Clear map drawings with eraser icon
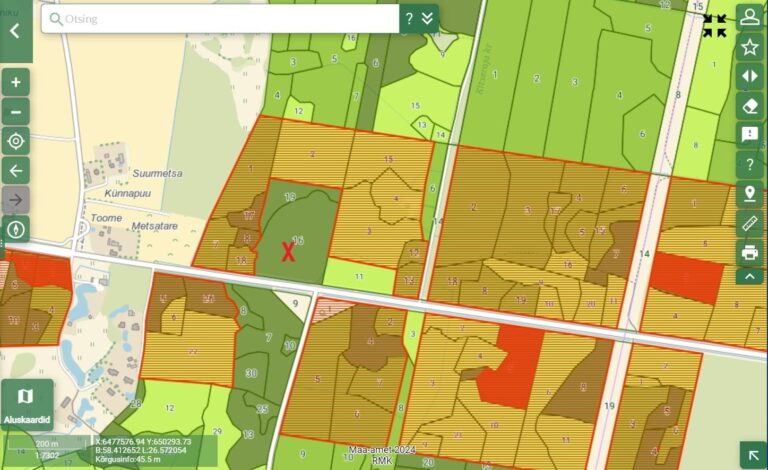Viewport: 768px width, 470px height. tap(749, 105)
